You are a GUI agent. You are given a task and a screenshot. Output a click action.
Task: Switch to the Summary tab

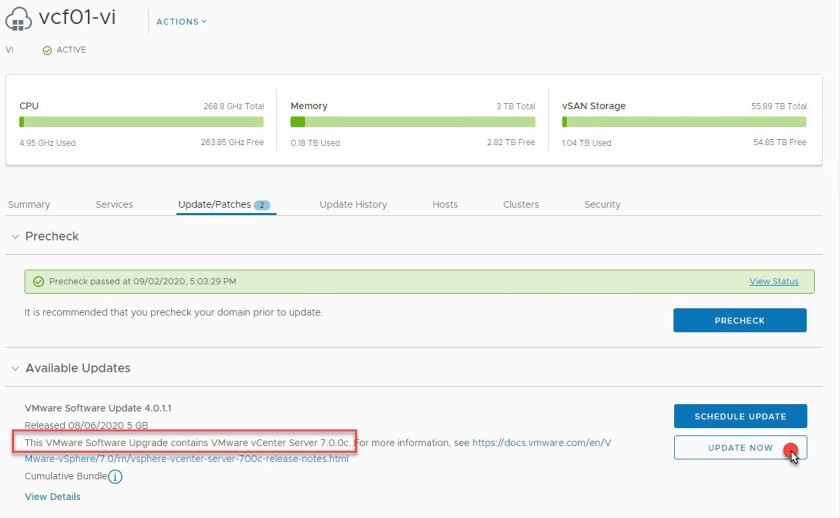pyautogui.click(x=29, y=205)
